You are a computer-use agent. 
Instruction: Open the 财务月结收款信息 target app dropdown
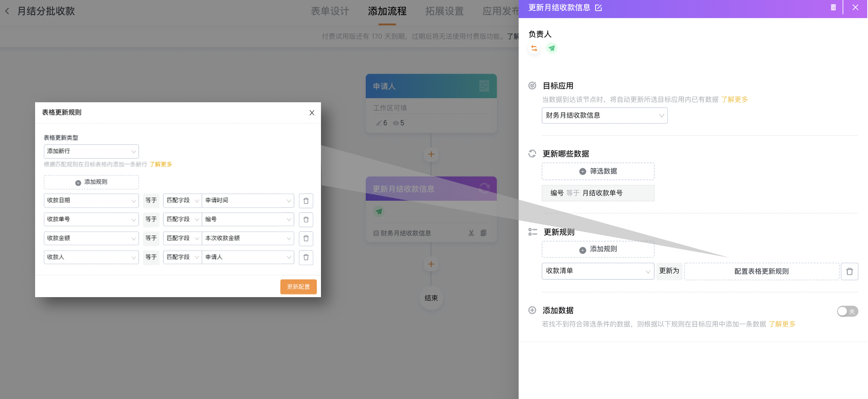605,115
